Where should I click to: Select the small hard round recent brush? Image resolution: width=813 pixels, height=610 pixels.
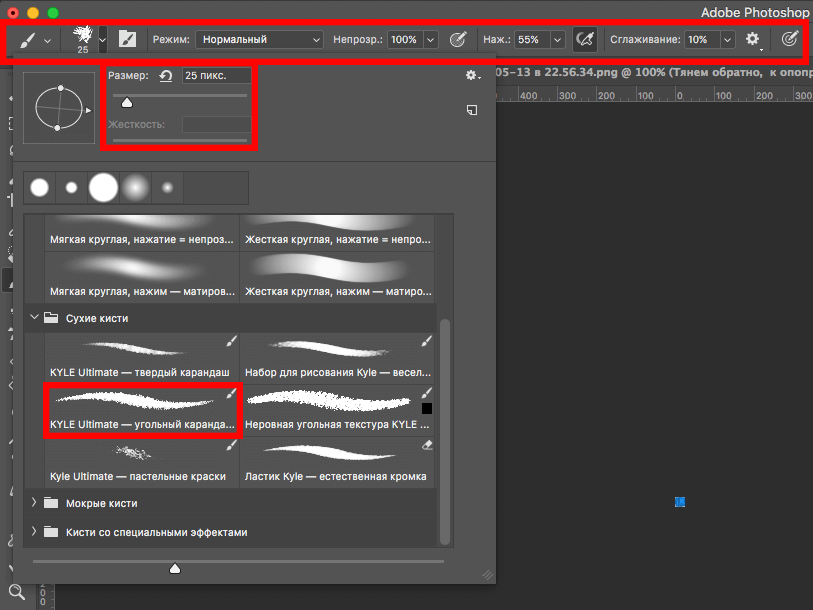(72, 188)
